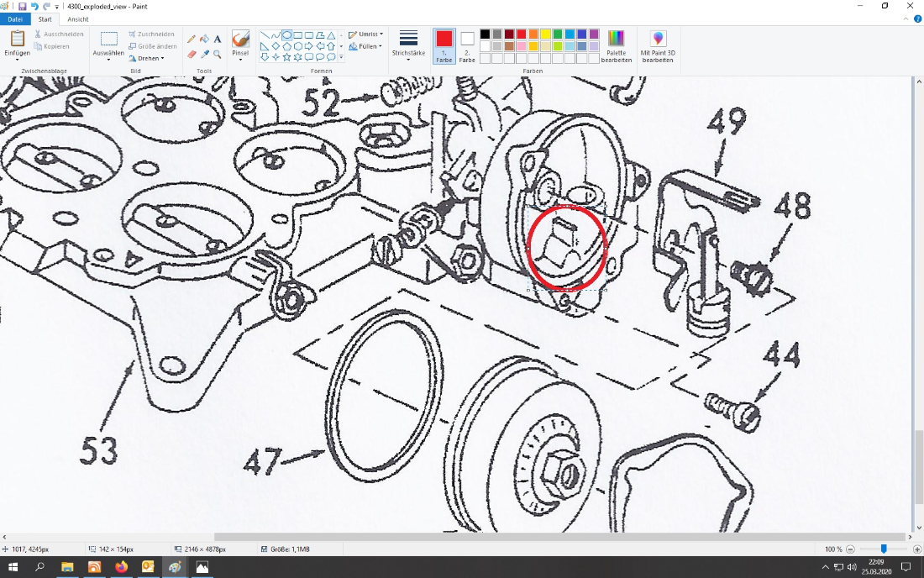924x578 pixels.
Task: Open the Datei file menu
Action: [15, 19]
